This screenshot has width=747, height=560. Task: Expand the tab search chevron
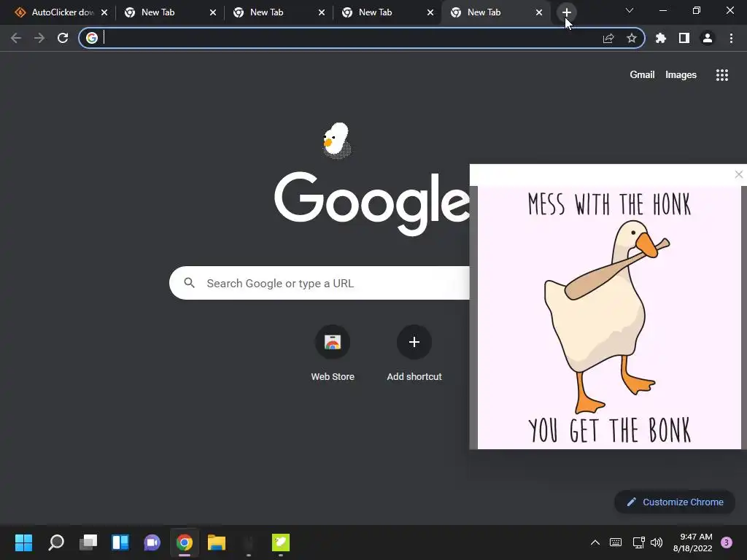630,10
